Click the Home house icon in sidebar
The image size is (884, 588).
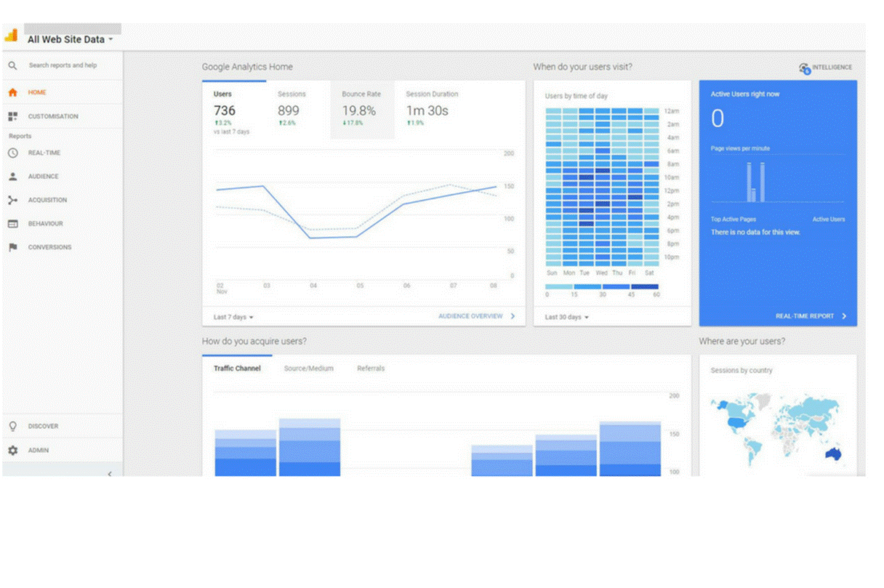[12, 93]
